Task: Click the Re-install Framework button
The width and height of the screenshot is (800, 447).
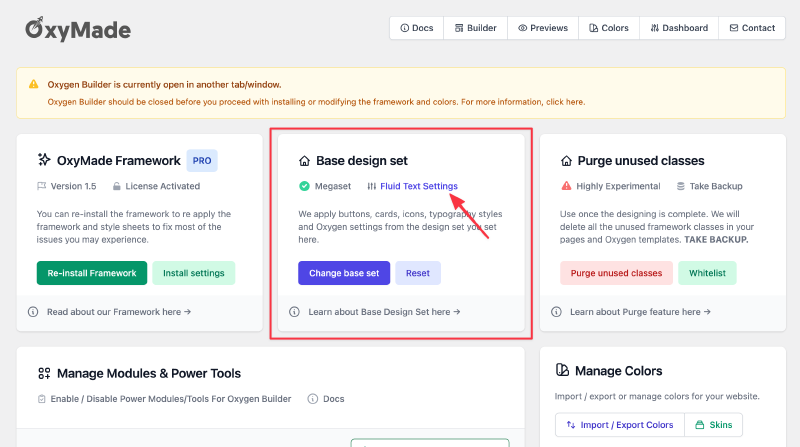Action: pyautogui.click(x=92, y=273)
